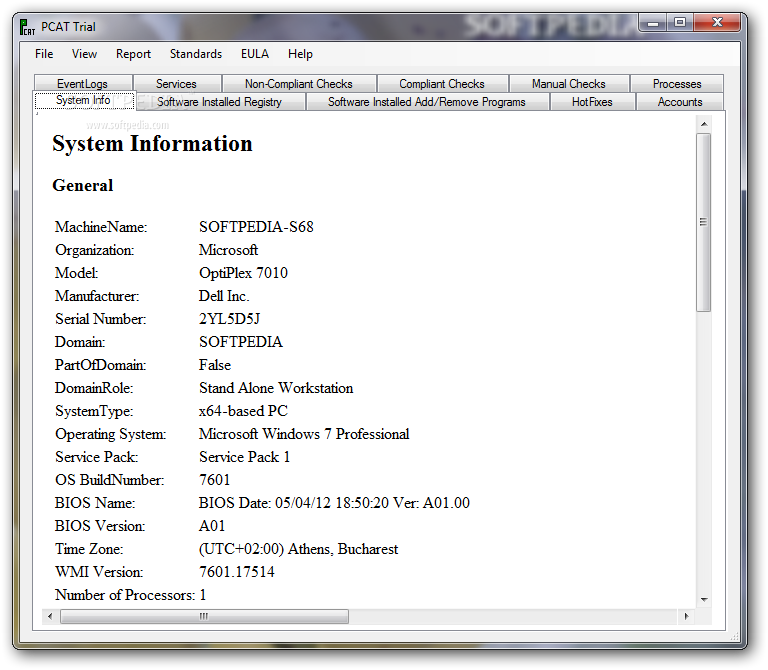Switch to the Accounts tab
The image size is (768, 670).
(x=680, y=102)
